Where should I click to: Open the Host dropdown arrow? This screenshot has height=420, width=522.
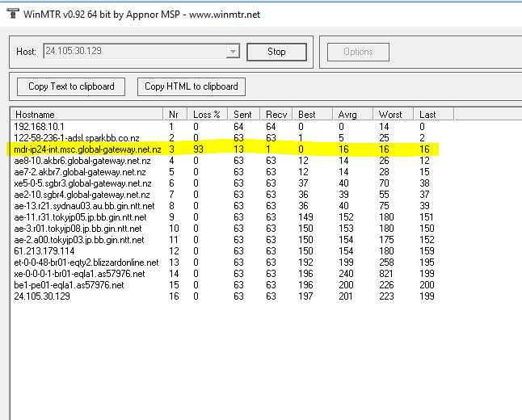tap(233, 52)
